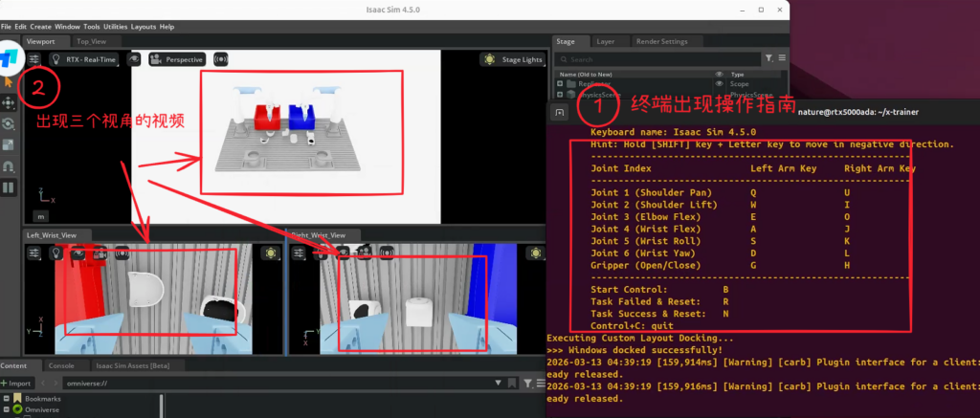Toggle visibility eye for the Replicator prim

coord(719,84)
